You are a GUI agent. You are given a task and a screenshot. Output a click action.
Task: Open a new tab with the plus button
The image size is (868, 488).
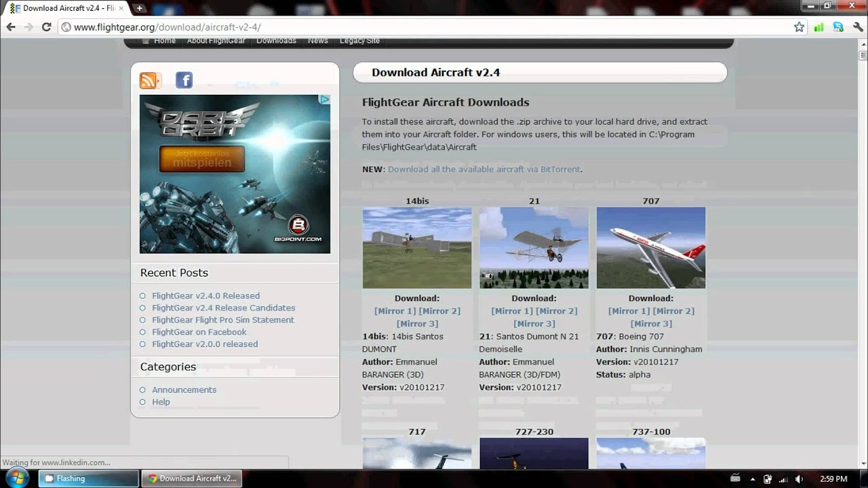tap(139, 8)
